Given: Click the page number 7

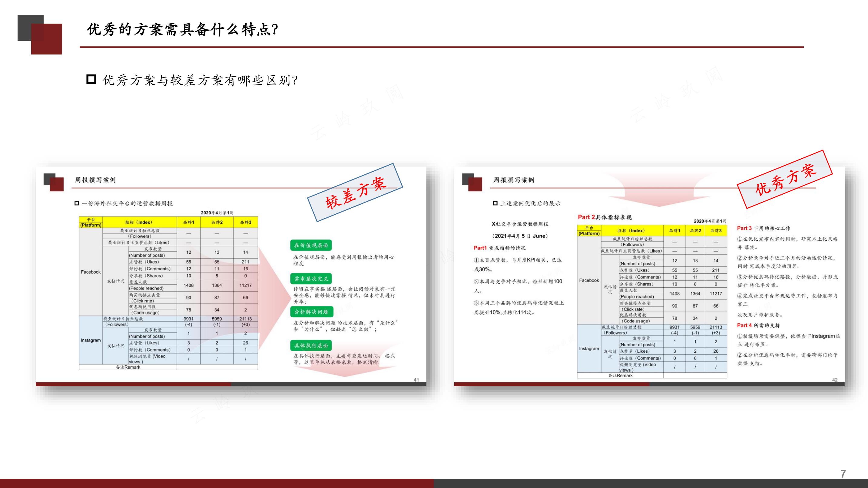Looking at the screenshot, I should 843,474.
